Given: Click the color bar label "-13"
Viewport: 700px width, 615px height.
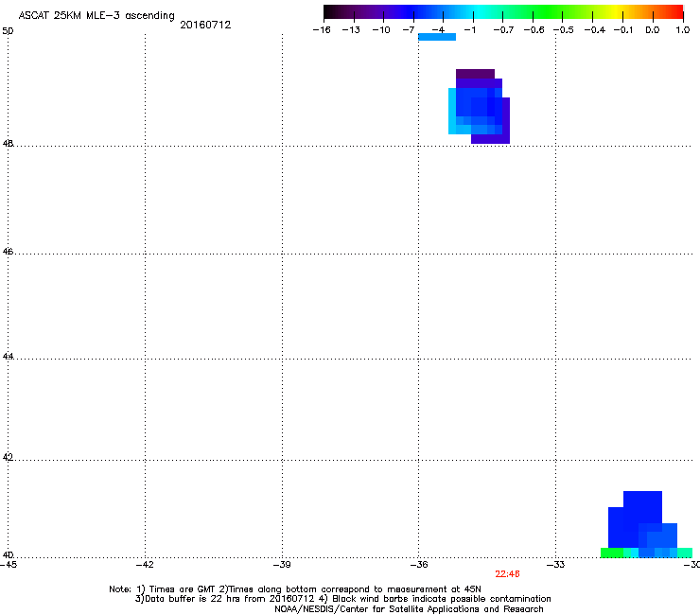Looking at the screenshot, I should tap(351, 30).
